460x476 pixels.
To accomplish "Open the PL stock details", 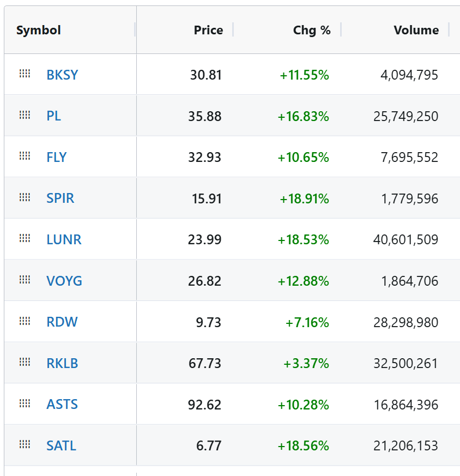I will tap(54, 115).
